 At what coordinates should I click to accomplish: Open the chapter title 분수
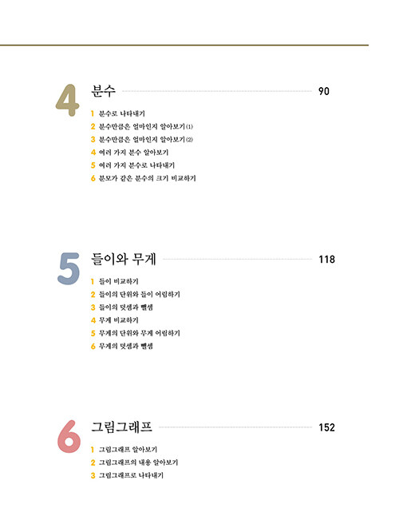[104, 91]
